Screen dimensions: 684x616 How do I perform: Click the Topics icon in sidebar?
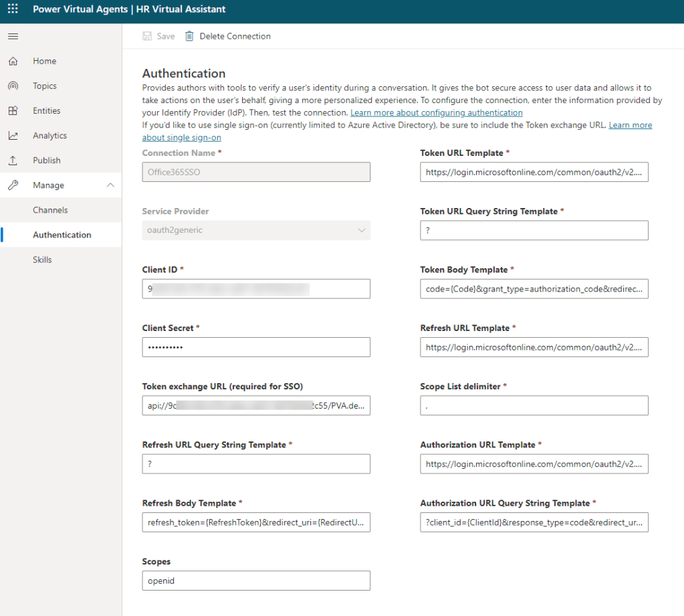13,86
